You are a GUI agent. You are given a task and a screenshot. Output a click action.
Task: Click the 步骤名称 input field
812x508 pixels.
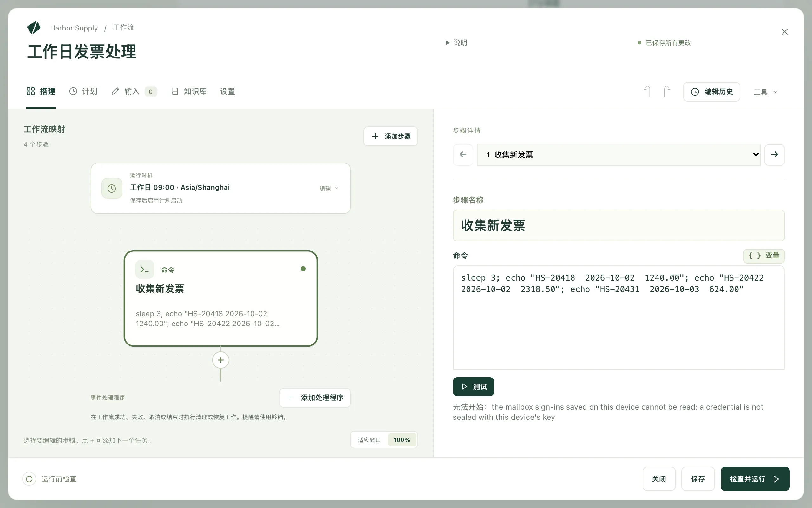[x=619, y=225]
